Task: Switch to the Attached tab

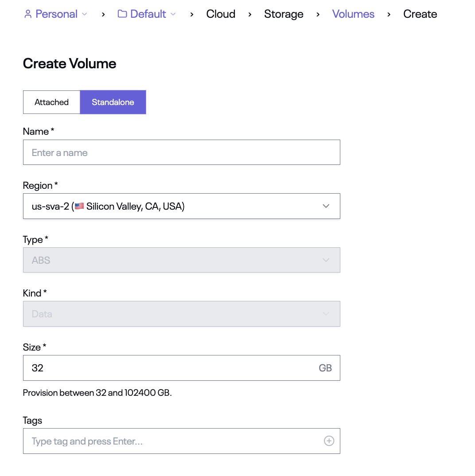Action: pos(51,102)
